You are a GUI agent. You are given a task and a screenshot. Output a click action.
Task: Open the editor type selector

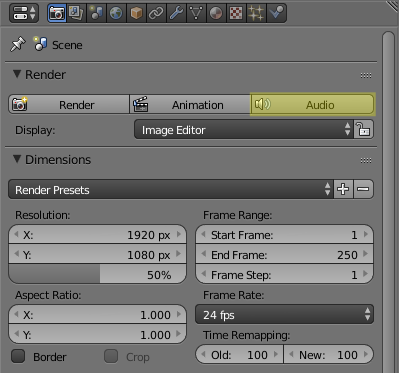click(x=24, y=13)
